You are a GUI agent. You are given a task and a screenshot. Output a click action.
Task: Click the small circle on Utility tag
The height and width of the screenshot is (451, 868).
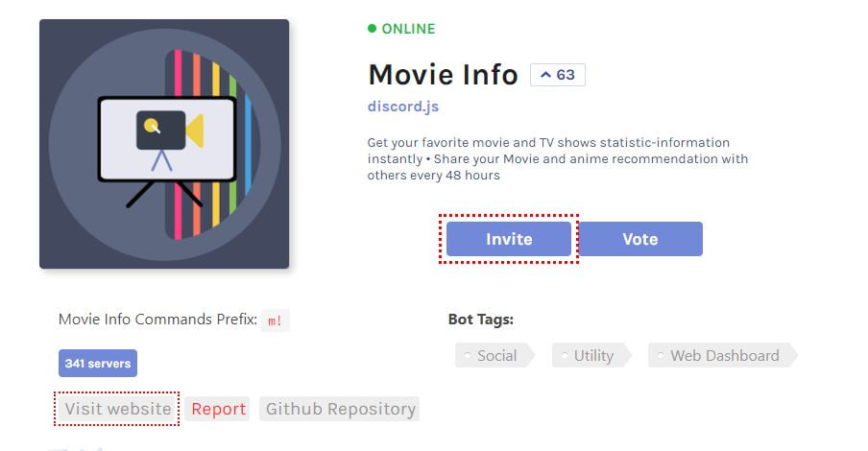[x=565, y=355]
